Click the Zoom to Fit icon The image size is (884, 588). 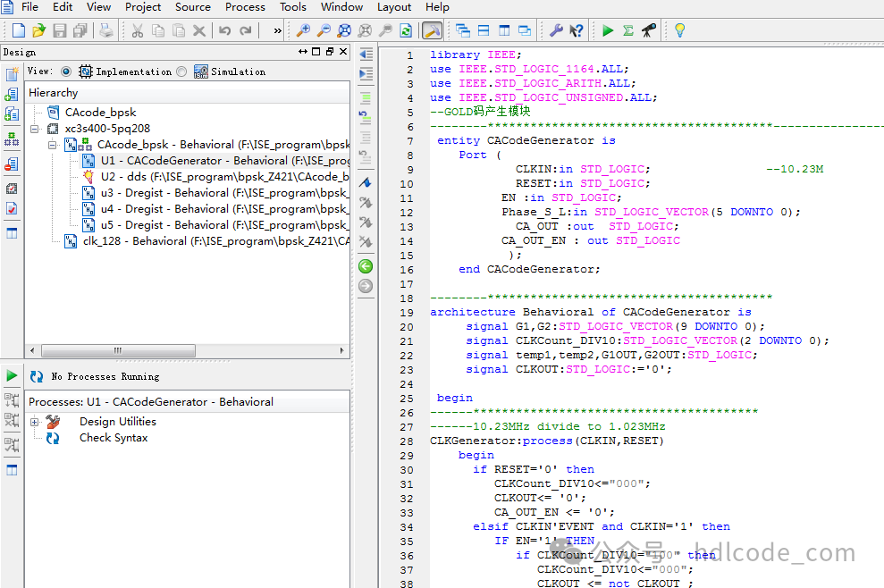tap(344, 30)
